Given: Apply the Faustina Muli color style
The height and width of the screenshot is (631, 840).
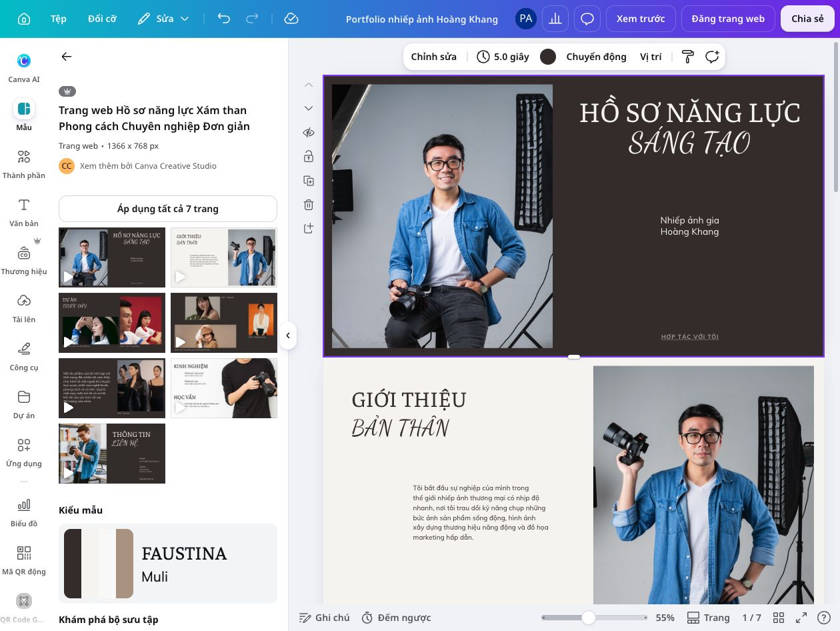Looking at the screenshot, I should [x=168, y=564].
